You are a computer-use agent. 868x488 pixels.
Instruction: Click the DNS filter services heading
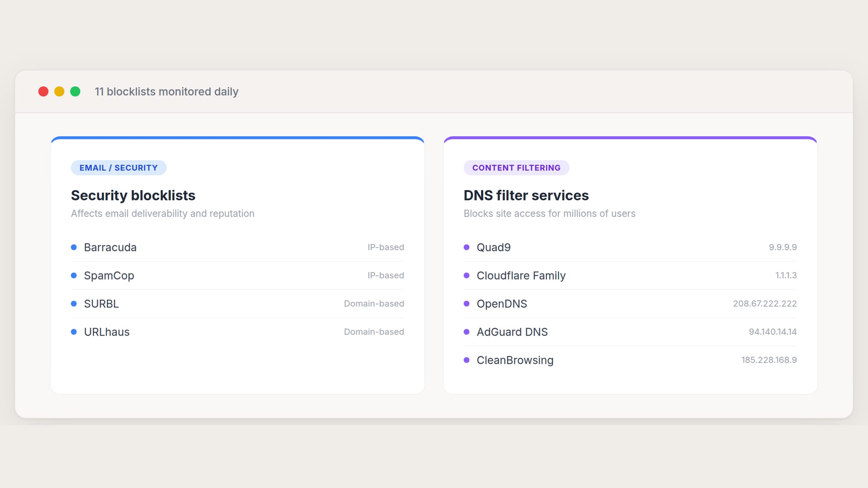[526, 195]
